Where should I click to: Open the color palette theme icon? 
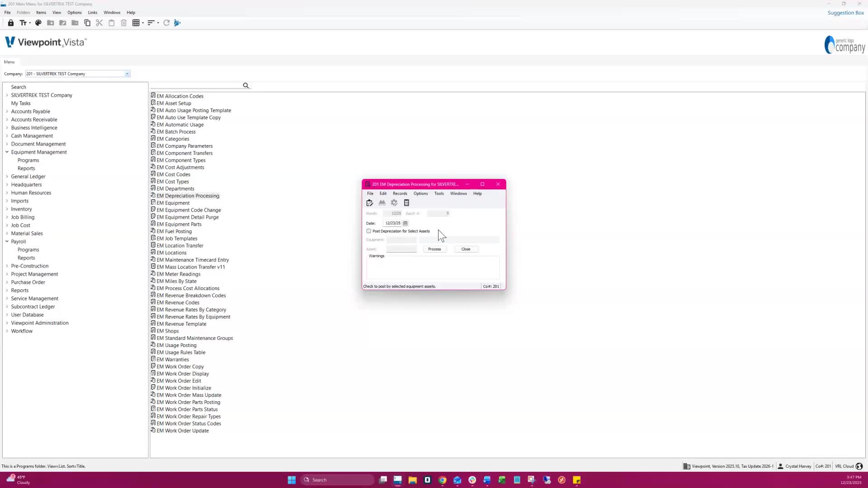point(38,23)
